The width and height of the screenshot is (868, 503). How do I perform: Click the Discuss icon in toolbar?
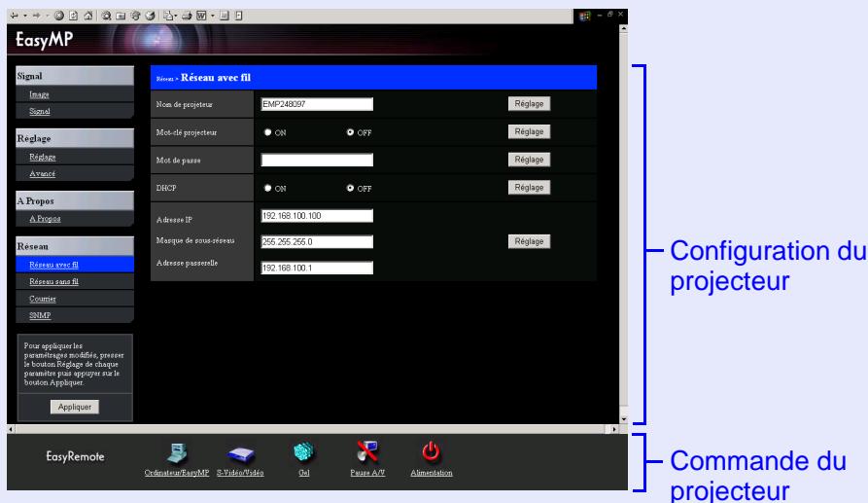coord(225,16)
